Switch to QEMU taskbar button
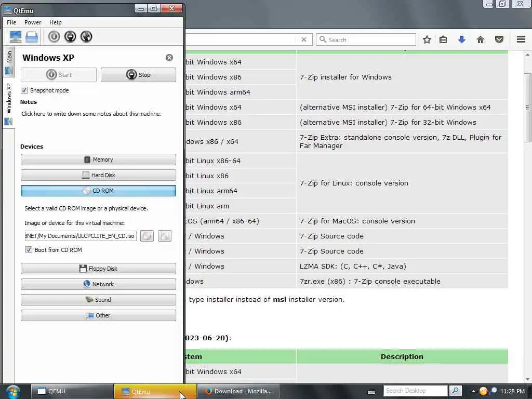Viewport: 532px width, 399px height. click(x=72, y=391)
